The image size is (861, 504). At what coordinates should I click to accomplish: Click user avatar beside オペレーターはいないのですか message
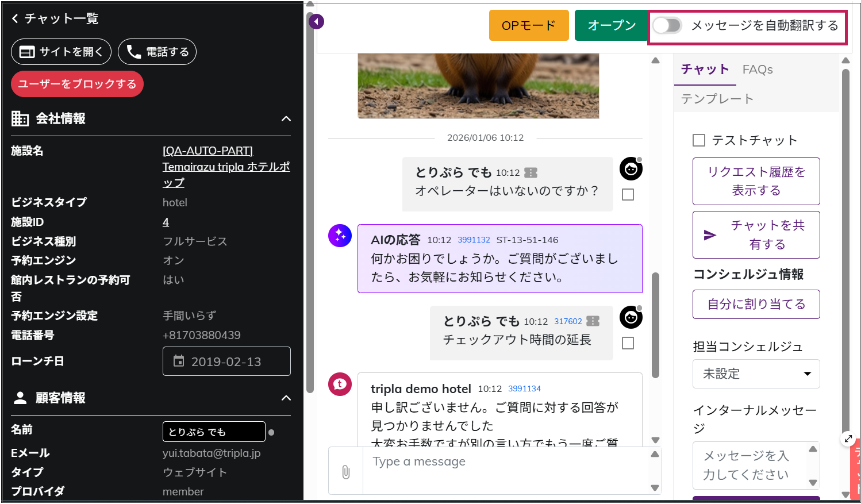(x=631, y=169)
